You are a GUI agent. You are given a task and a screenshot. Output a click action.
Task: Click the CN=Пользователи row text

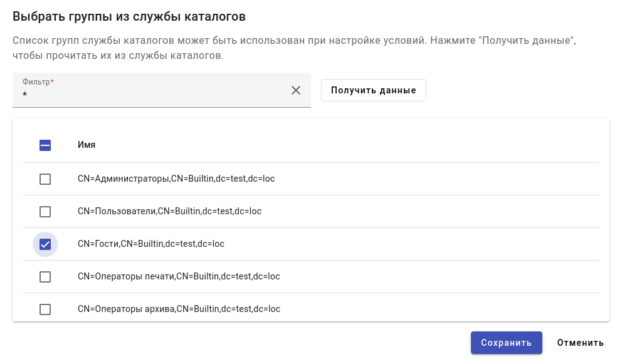click(x=169, y=211)
